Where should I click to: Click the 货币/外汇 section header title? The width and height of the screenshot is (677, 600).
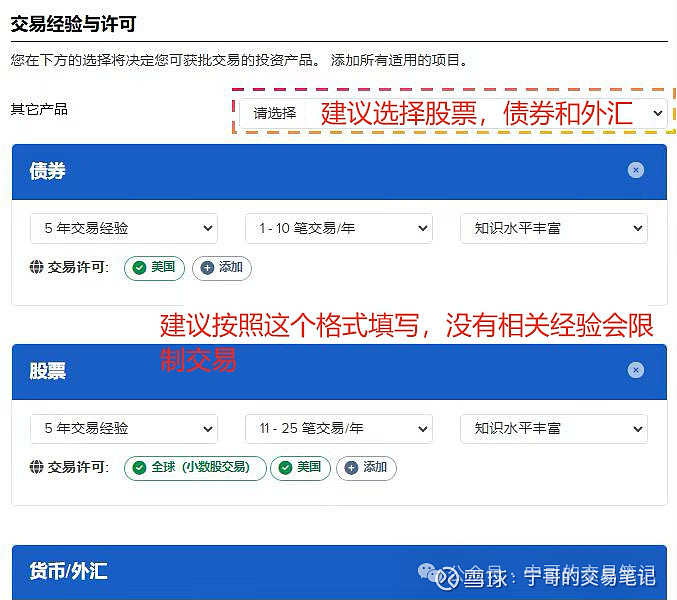tap(68, 572)
